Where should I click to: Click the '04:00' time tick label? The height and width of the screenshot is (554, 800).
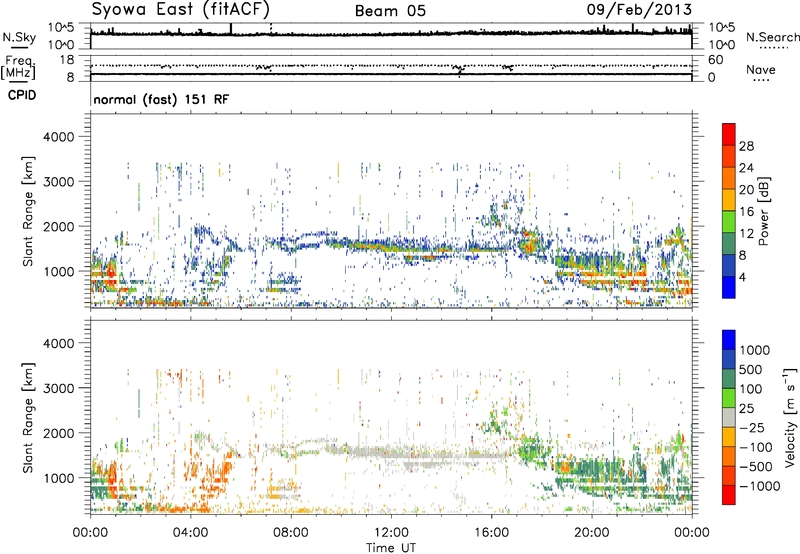click(x=190, y=533)
